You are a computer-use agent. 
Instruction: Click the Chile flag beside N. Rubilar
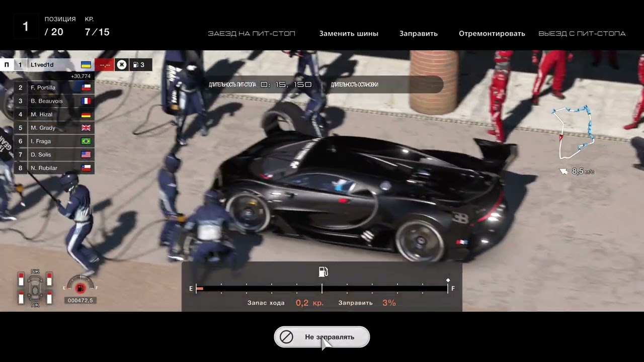click(86, 168)
